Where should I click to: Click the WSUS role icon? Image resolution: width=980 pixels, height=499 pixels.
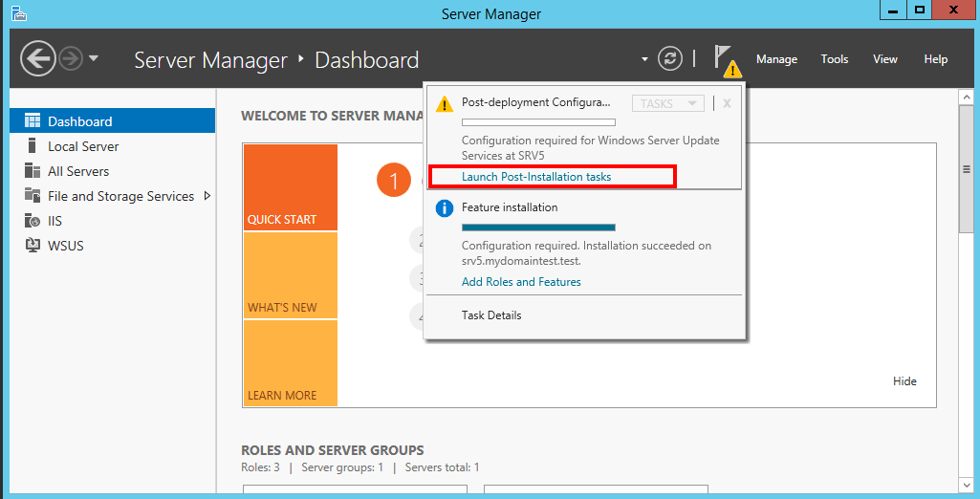[x=32, y=246]
